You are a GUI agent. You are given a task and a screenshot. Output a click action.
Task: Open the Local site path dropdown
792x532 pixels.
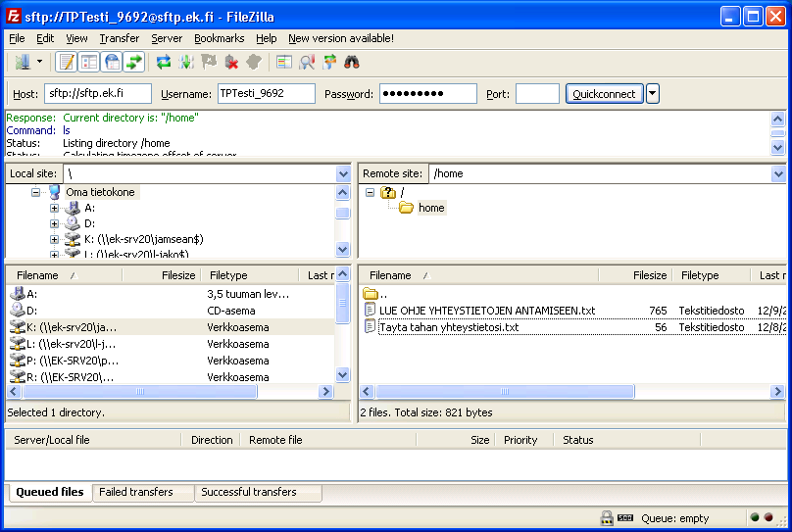click(x=343, y=174)
